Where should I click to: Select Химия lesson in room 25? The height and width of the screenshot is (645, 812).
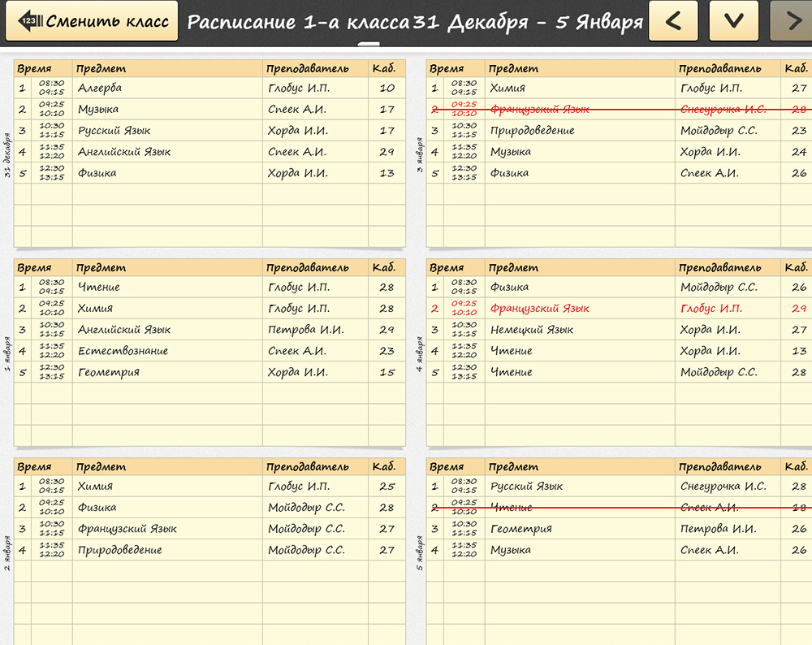coord(209,486)
